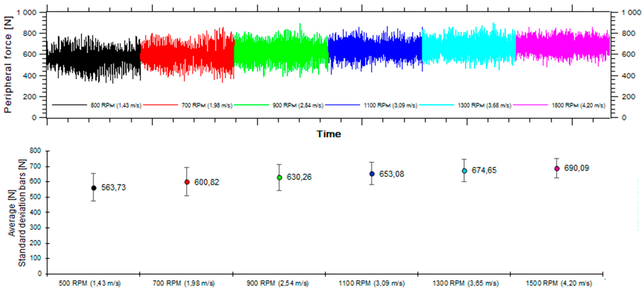The image size is (644, 291).
Task: Select the value label '600,82'
Action: pos(207,182)
